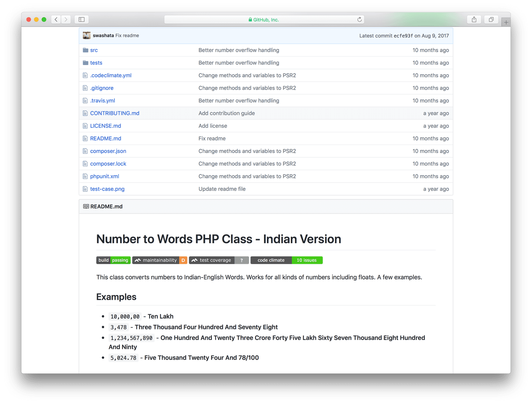Toggle the Safari sidebar button
532x404 pixels.
pyautogui.click(x=82, y=20)
